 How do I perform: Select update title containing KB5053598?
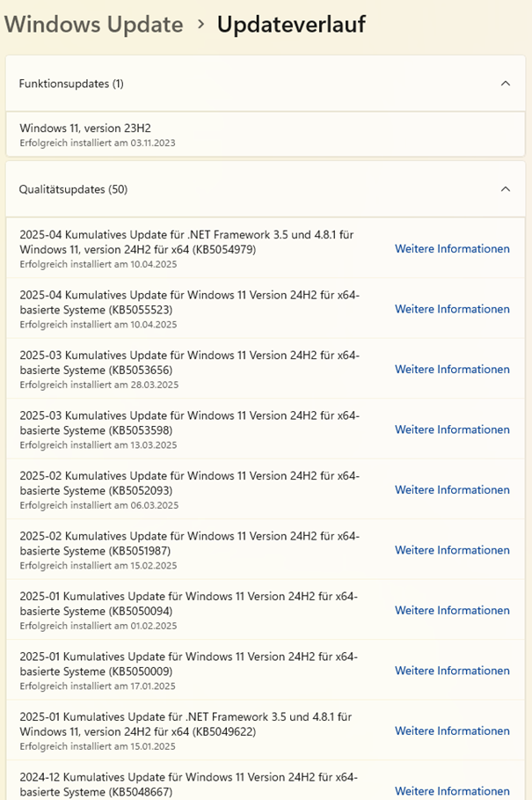(x=190, y=422)
